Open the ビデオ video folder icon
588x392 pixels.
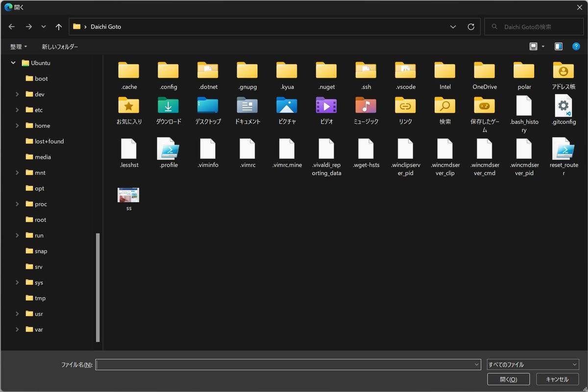coord(326,106)
